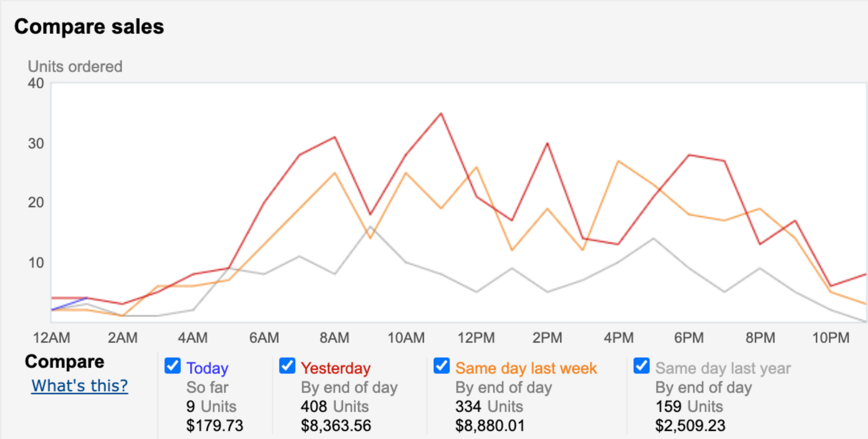Viewport: 868px width, 439px height.
Task: Click the Units ordered axis title
Action: [x=75, y=66]
